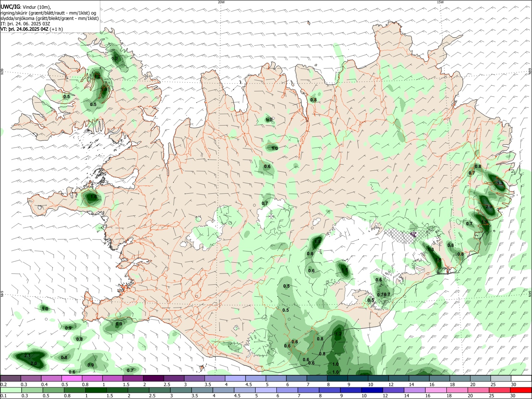Pick the greyish-purple swatch starting the upper legend row
The image size is (532, 399).
[x=10, y=378]
